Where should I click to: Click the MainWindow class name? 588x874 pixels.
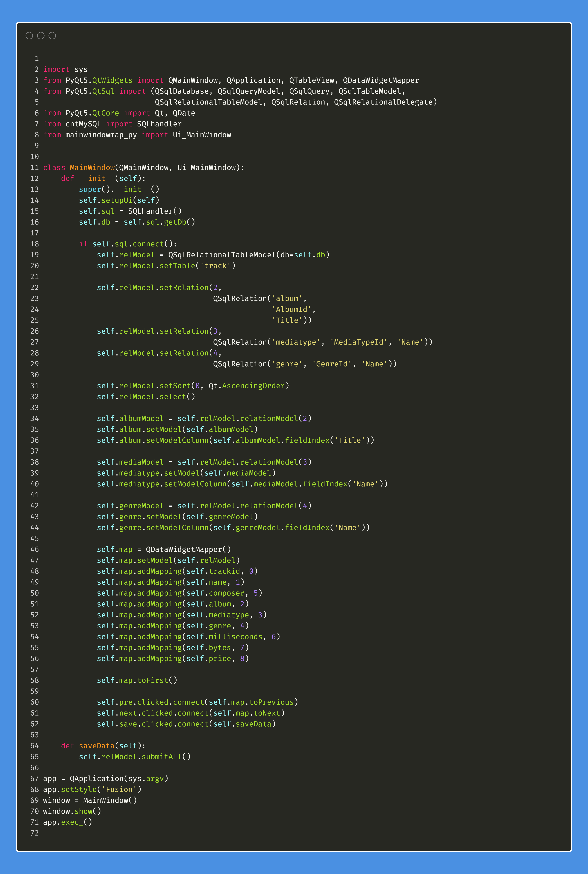point(92,168)
